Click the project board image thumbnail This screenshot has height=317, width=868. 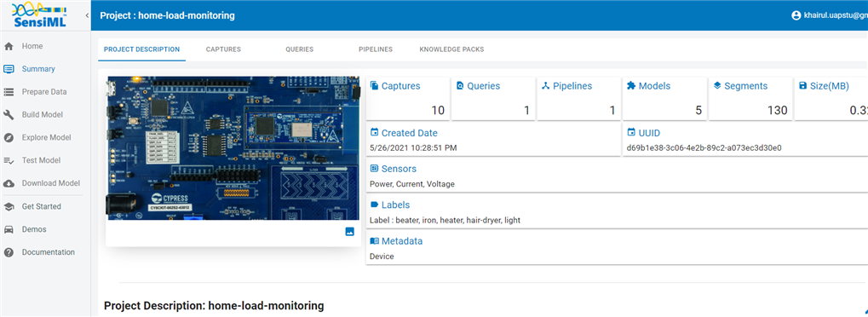click(x=233, y=148)
